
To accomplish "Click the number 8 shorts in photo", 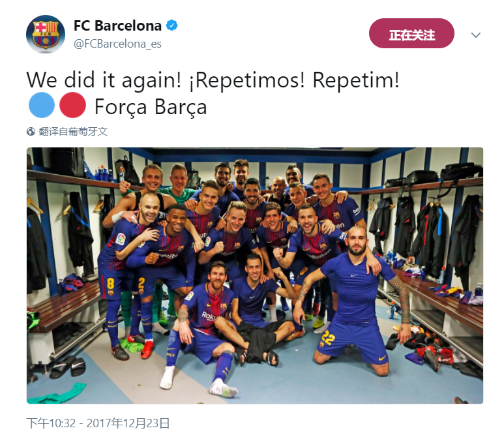I will (110, 283).
